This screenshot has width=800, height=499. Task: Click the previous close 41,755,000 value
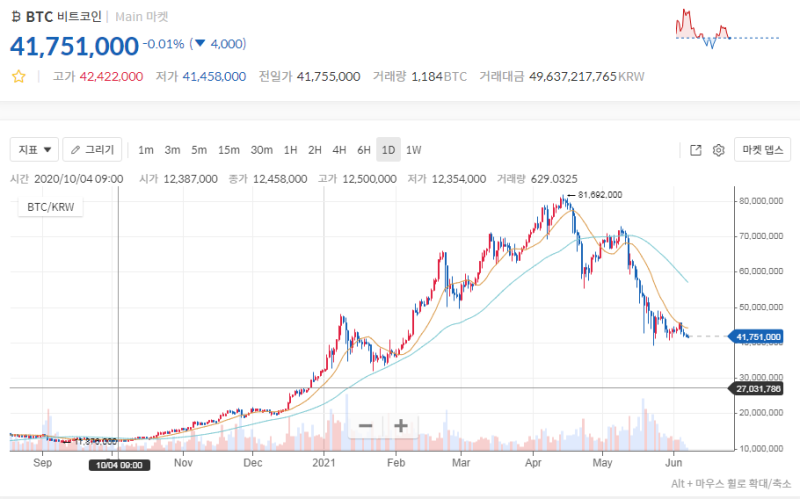pyautogui.click(x=329, y=77)
